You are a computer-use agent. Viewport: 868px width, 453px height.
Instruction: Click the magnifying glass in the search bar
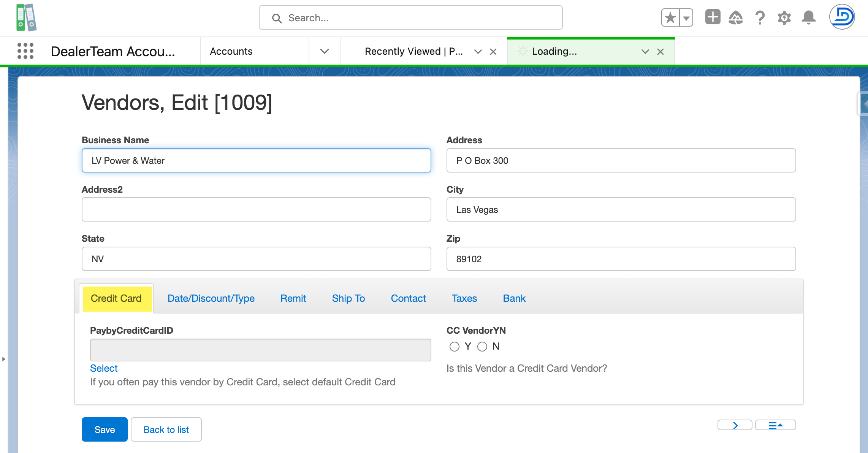coord(277,17)
